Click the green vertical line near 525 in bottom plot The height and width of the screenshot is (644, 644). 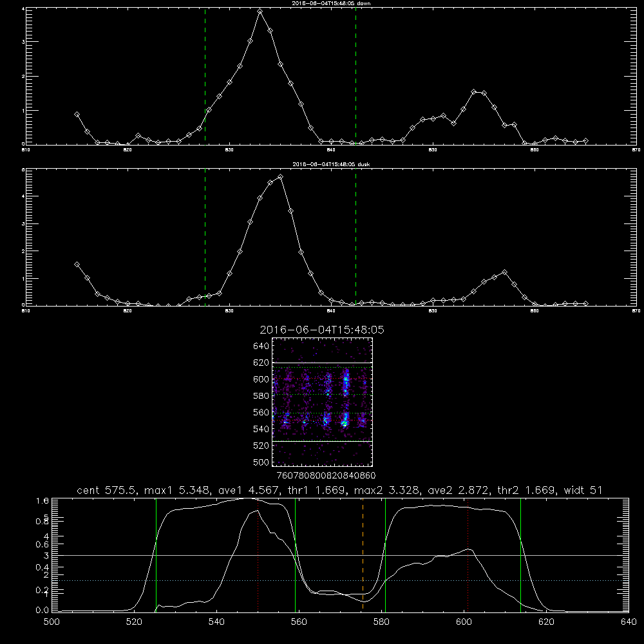click(x=156, y=554)
